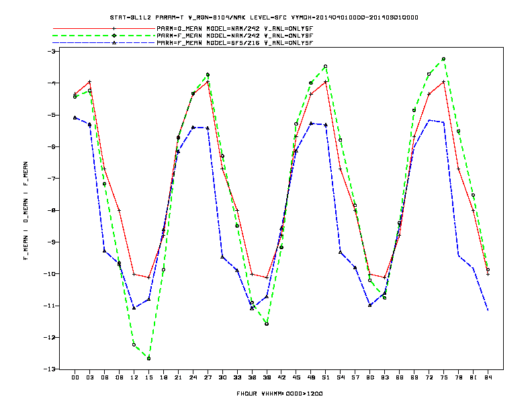
Task: Click the plus marker on the red legend line
Action: 114,28
